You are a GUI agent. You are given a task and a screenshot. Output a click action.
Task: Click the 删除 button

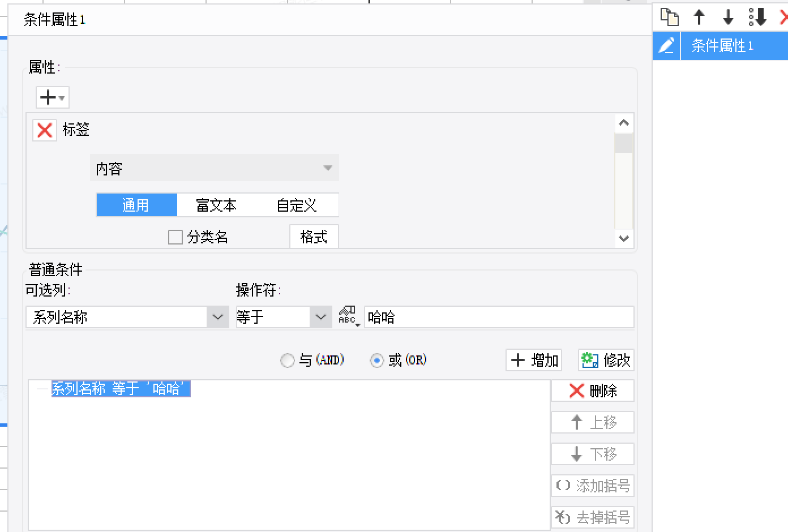coord(593,391)
